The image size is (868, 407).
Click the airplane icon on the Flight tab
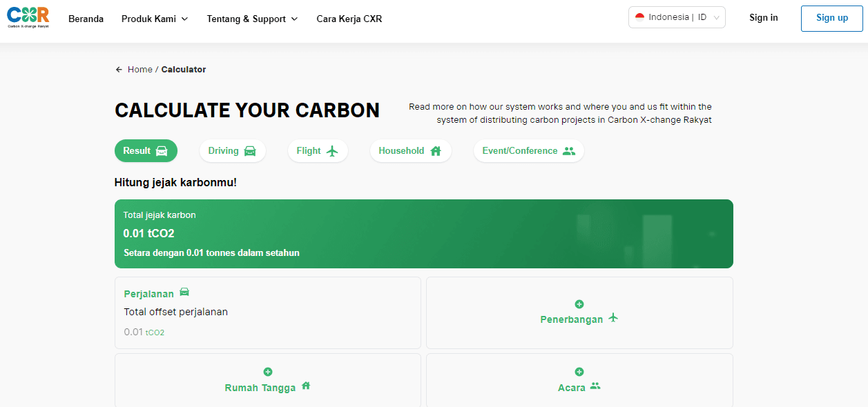click(x=333, y=151)
